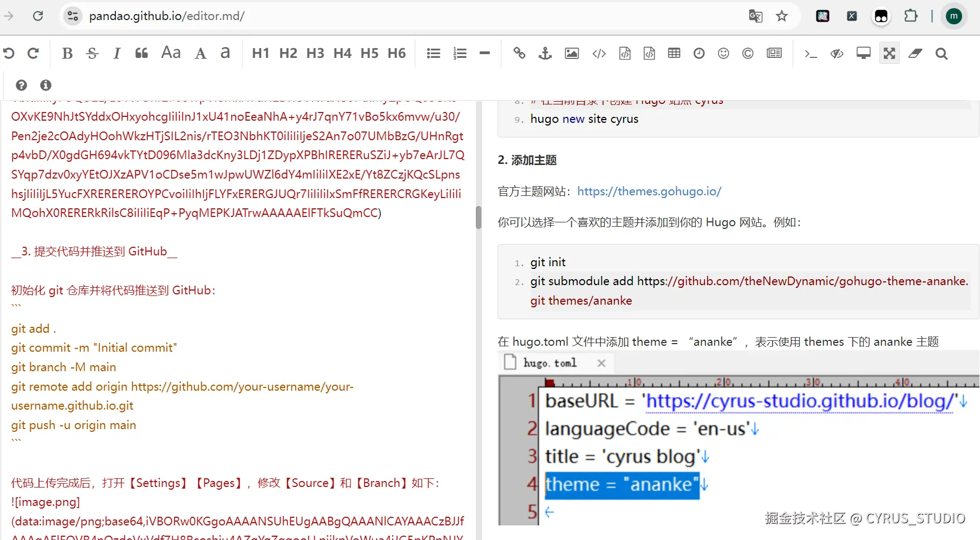
Task: Apply Heading 2 style
Action: click(288, 53)
